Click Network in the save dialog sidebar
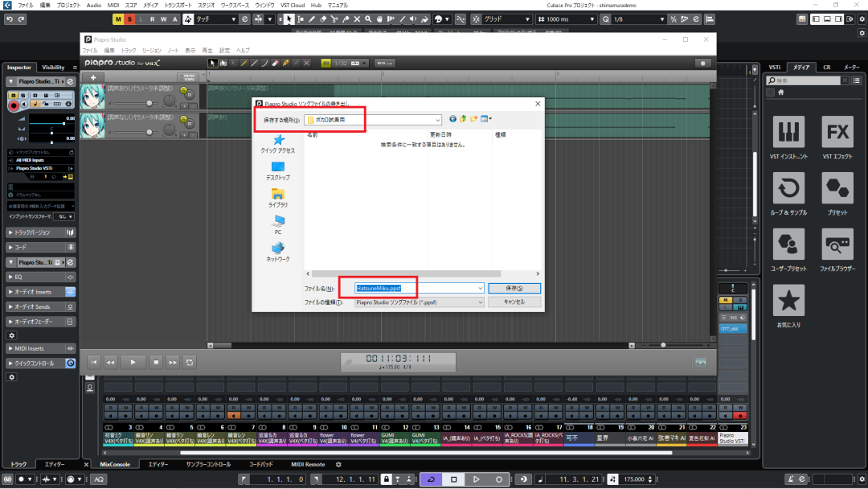This screenshot has height=489, width=868. coord(278,252)
